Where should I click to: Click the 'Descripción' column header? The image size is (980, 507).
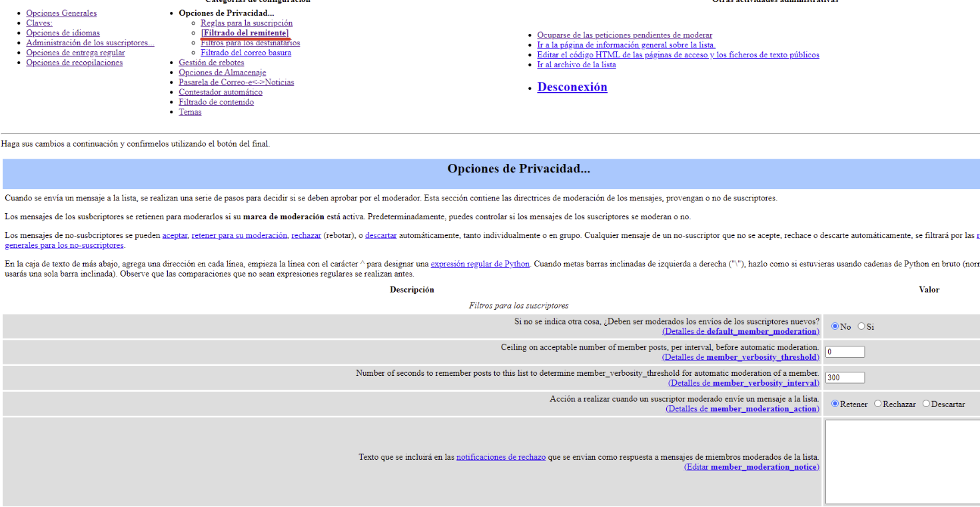[x=412, y=290]
